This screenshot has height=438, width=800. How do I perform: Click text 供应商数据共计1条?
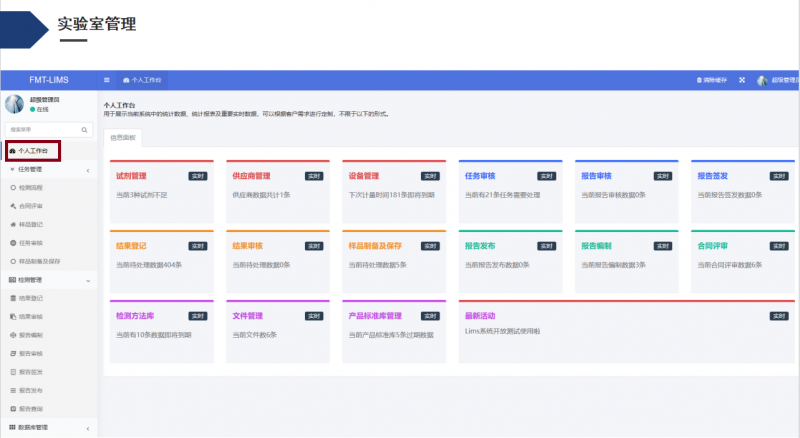click(261, 195)
